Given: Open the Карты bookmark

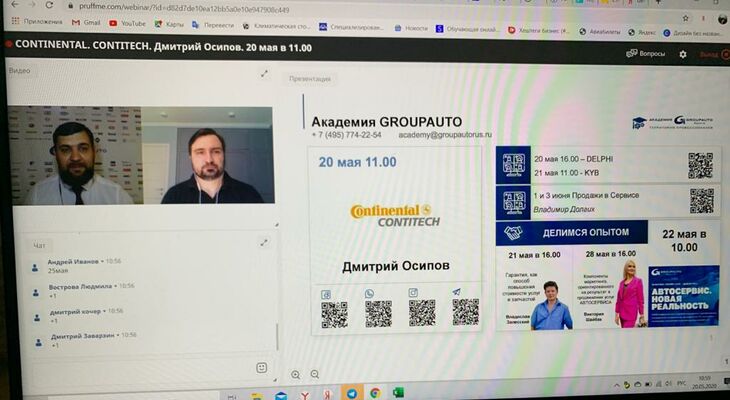Looking at the screenshot, I should coord(169,24).
